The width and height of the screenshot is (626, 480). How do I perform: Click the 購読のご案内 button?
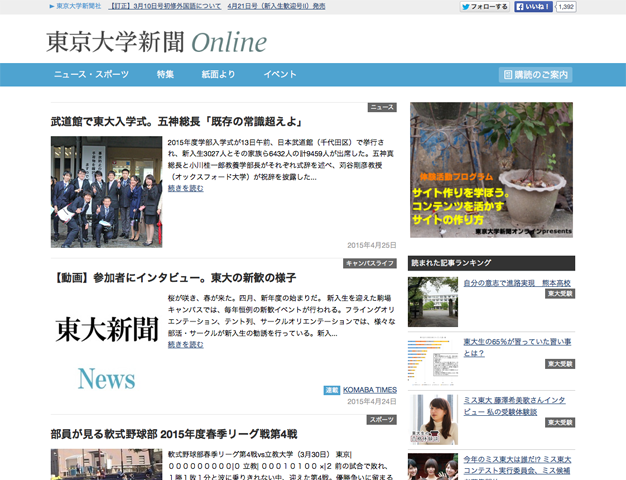[535, 75]
